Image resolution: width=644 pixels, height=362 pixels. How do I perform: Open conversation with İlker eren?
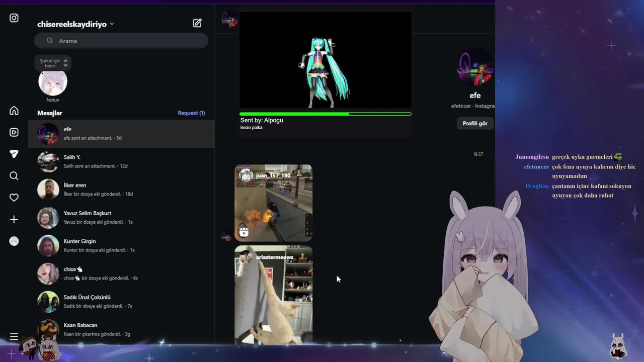pos(121,190)
